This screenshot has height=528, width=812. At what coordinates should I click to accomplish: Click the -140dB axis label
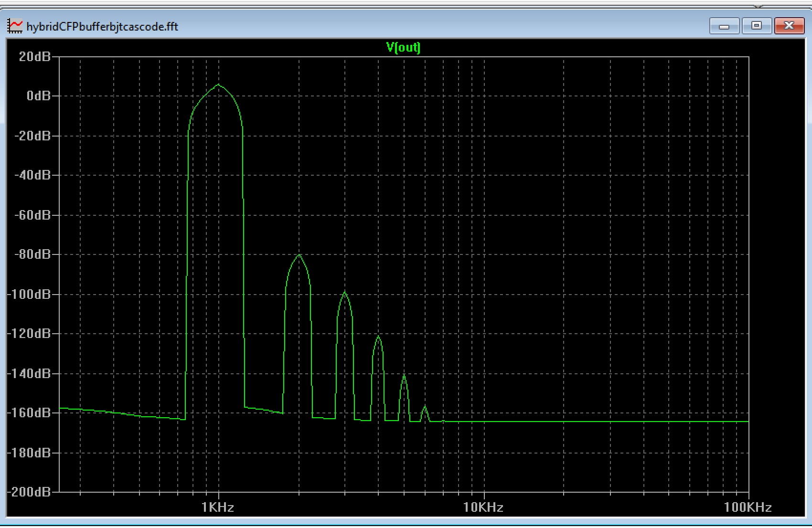point(29,373)
